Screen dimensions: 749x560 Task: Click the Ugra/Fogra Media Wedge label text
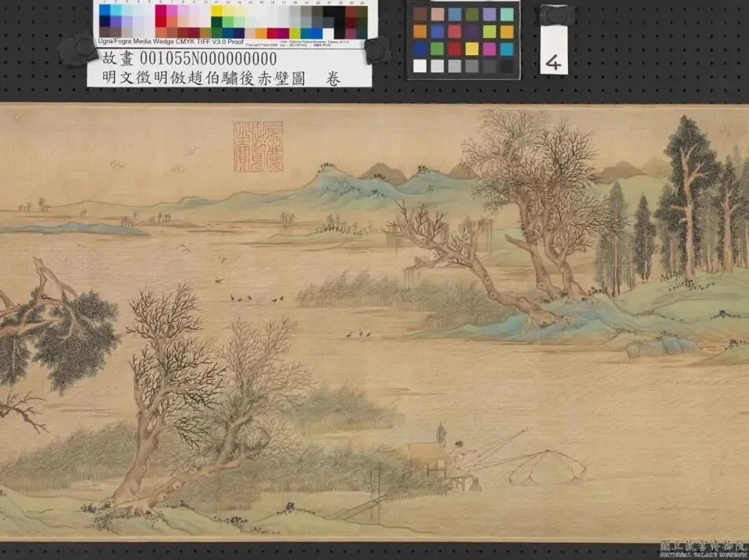(171, 42)
